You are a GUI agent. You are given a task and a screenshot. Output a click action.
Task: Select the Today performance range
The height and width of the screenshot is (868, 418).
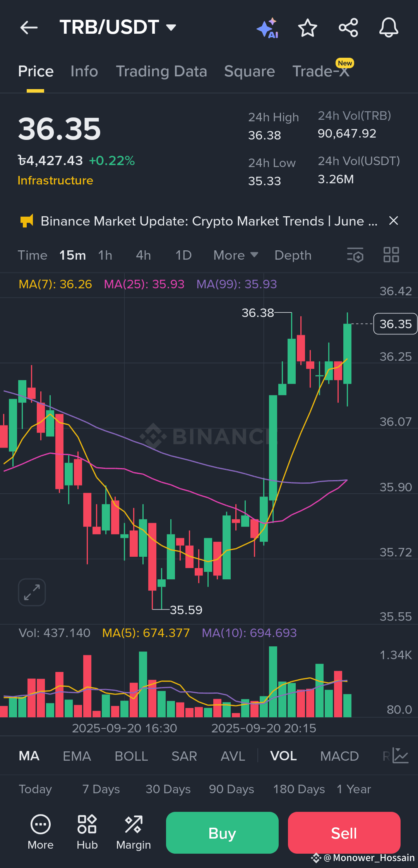35,789
